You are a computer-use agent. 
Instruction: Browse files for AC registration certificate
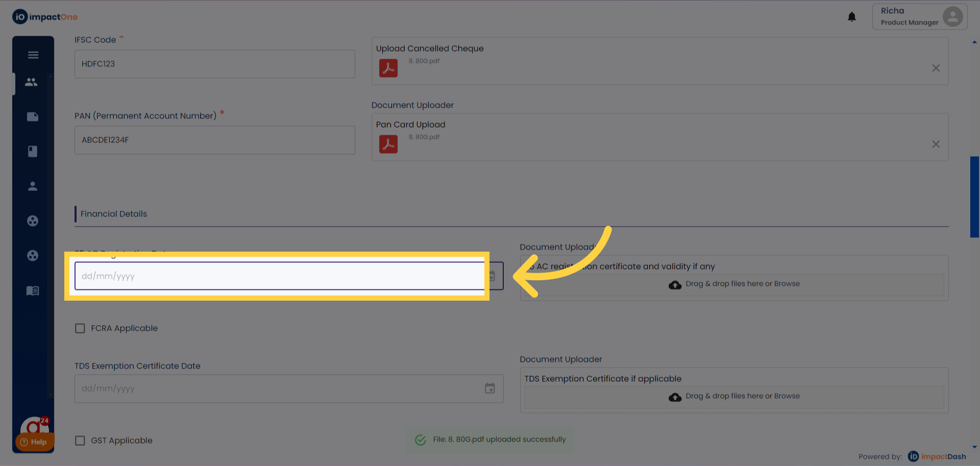click(x=787, y=284)
